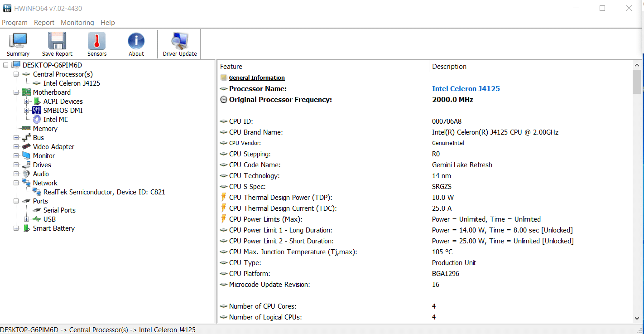Screen dimensions: 644x334
Task: Click the Intel ME gear icon
Action: [x=37, y=119]
